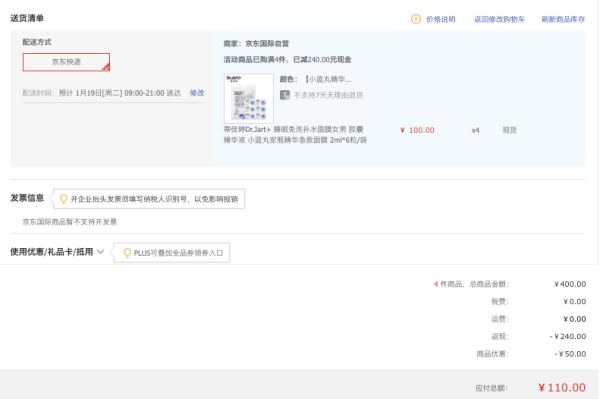Click the 商品优惠 -¥50.00 value
This screenshot has width=600, height=399.
coord(570,354)
